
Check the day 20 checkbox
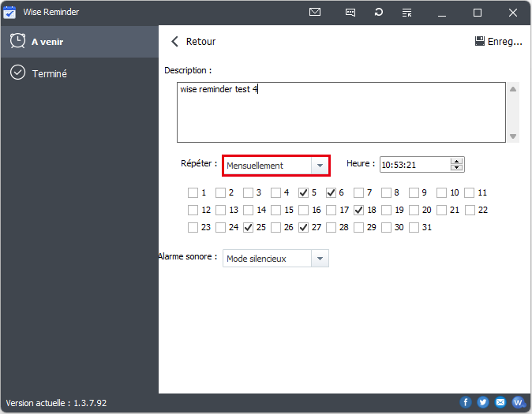coord(414,211)
